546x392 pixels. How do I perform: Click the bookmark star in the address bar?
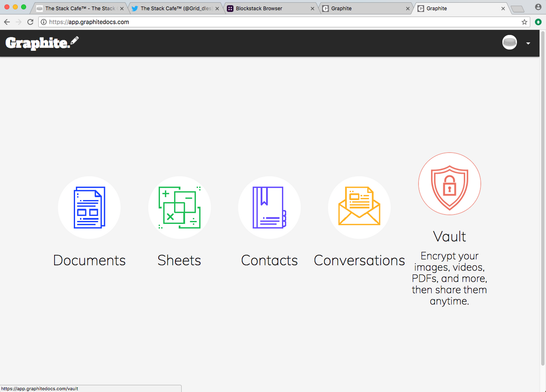click(x=524, y=22)
